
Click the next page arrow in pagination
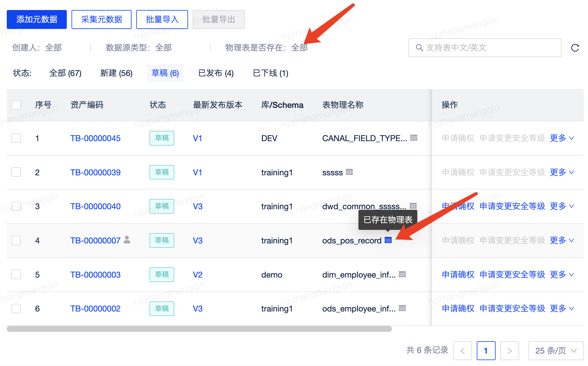(x=509, y=351)
